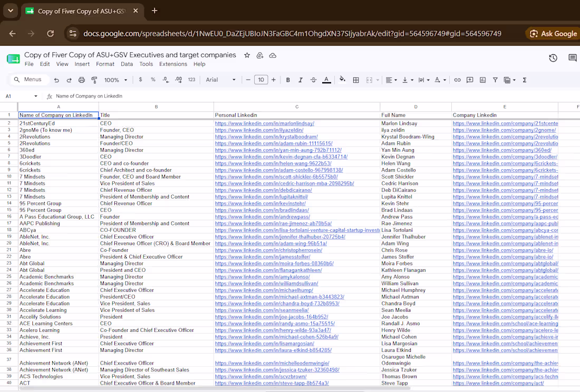The width and height of the screenshot is (580, 392).
Task: Click the cloud document status icon
Action: pos(273,55)
